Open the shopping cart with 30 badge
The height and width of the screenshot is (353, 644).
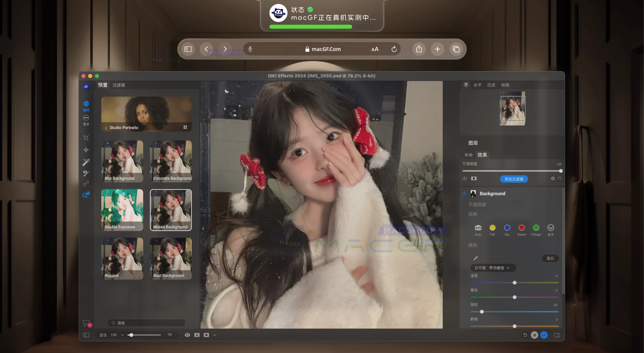[86, 324]
